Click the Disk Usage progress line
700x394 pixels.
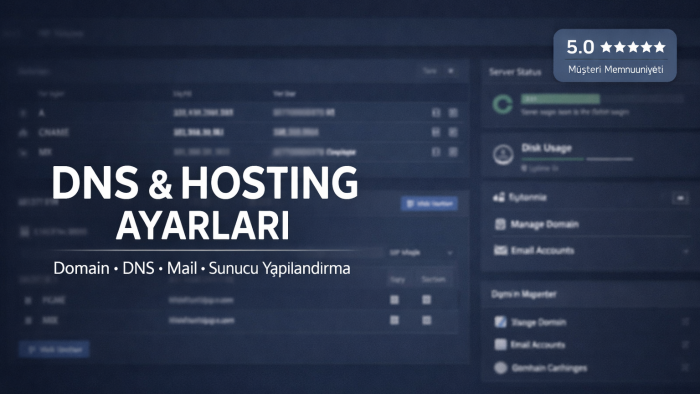577,159
